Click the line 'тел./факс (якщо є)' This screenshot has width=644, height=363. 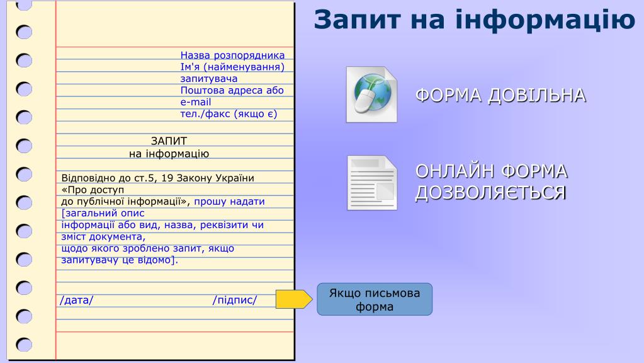(x=229, y=114)
